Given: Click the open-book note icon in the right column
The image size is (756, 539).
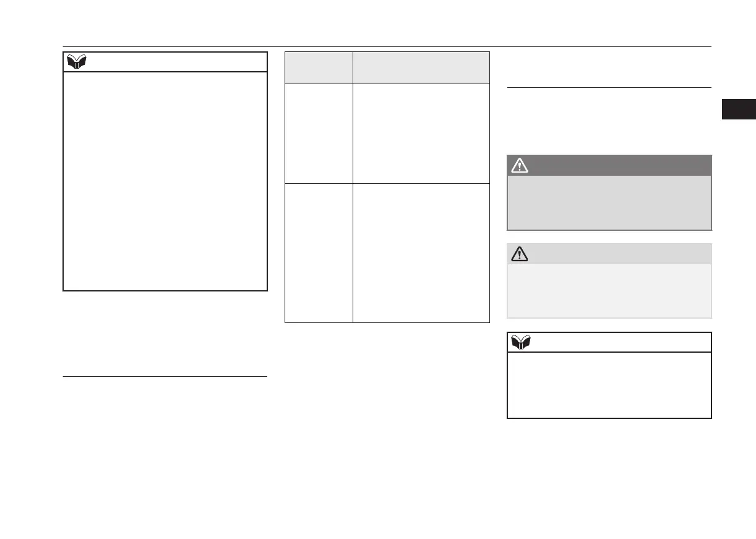Looking at the screenshot, I should pos(521,342).
